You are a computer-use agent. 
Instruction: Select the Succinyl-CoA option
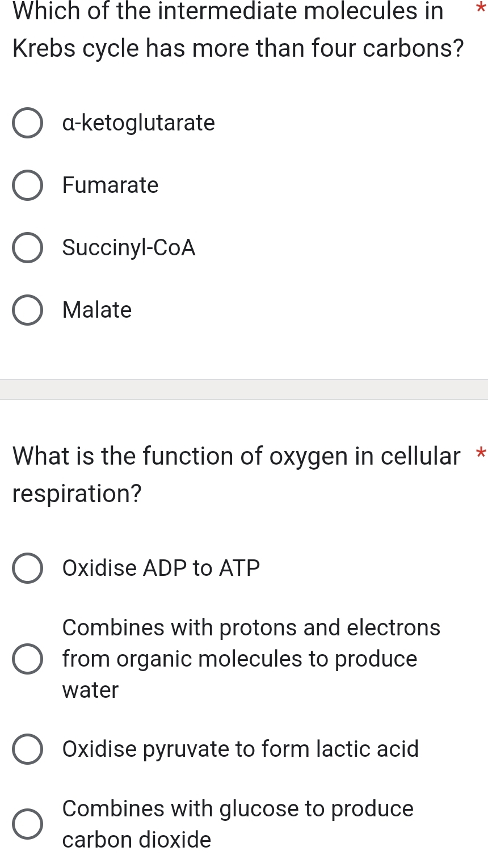click(28, 248)
